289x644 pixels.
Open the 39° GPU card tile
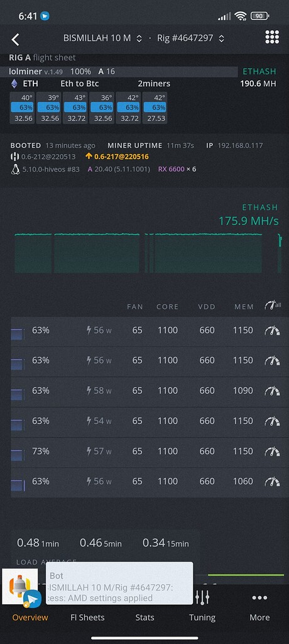click(48, 108)
